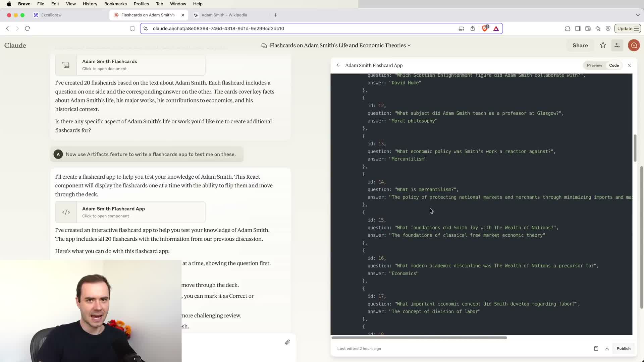Expand conversation title dropdown chevron
The height and width of the screenshot is (362, 644).
click(409, 46)
